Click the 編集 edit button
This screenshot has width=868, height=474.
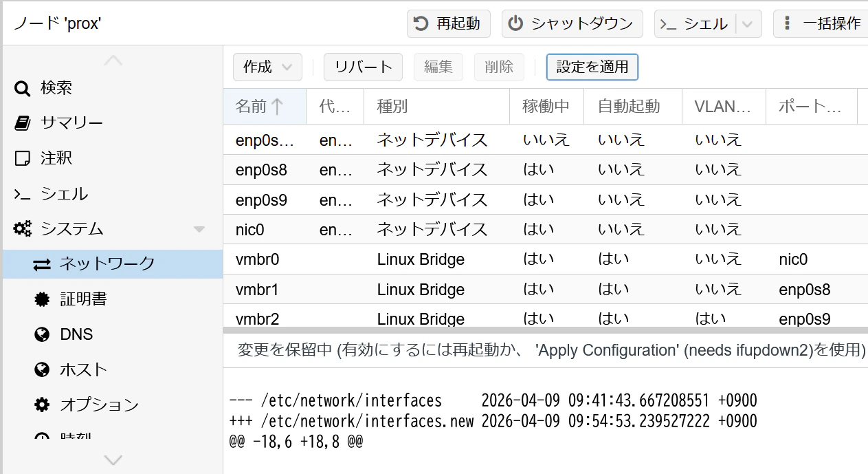(x=438, y=67)
